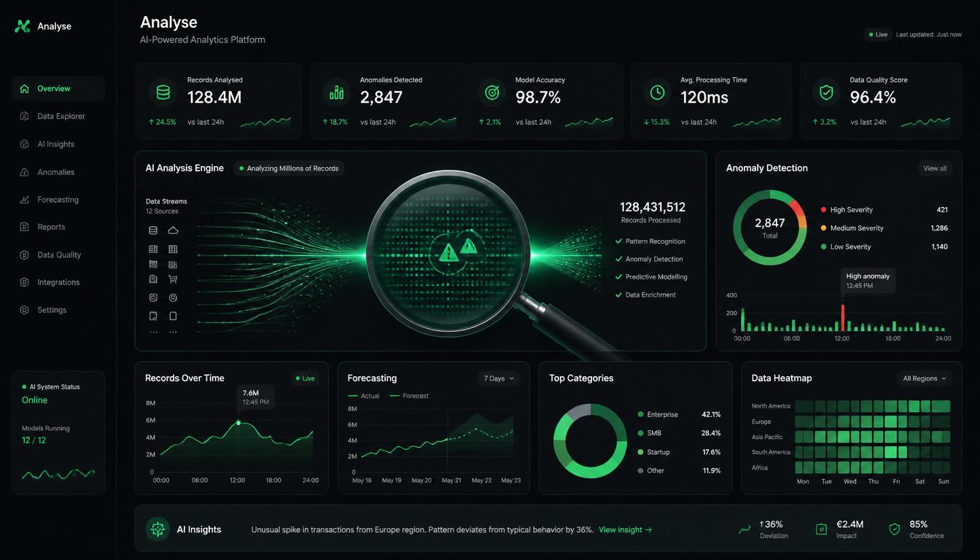Go to AI Insights in sidebar

tap(58, 144)
